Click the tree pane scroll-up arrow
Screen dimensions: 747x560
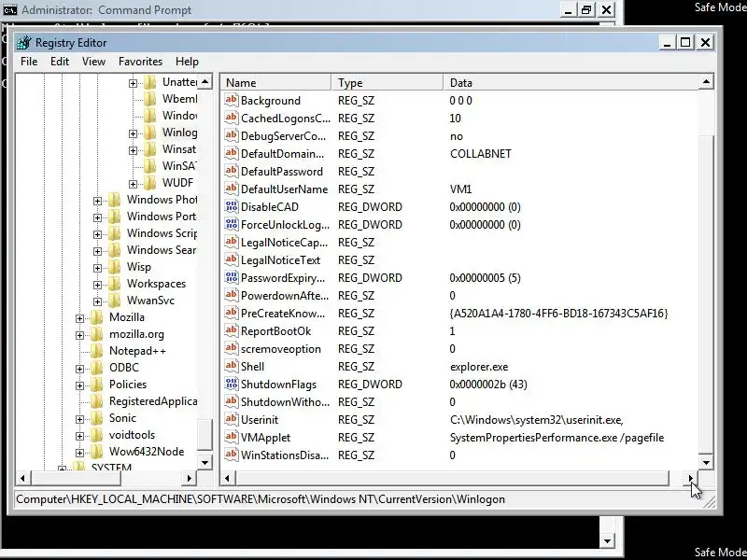click(204, 82)
